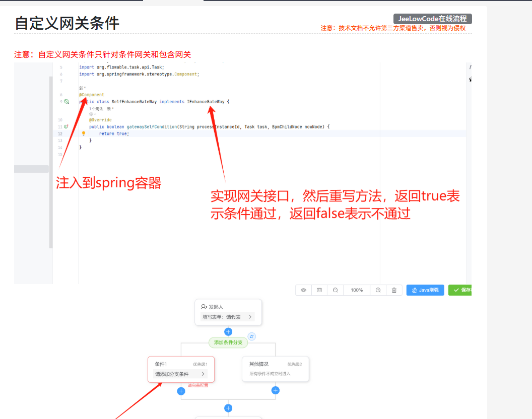Click the plus button below 发起人 node
The image size is (532, 419).
click(x=228, y=332)
